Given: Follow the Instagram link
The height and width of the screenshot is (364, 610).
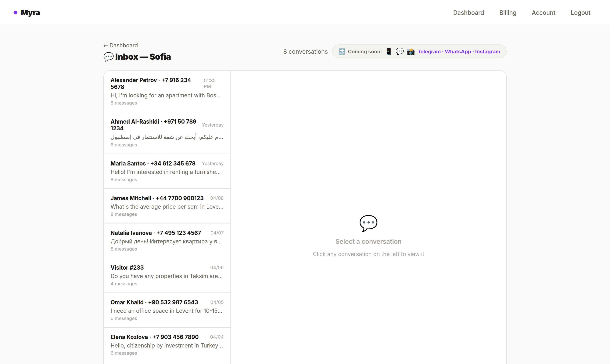Looking at the screenshot, I should [487, 51].
